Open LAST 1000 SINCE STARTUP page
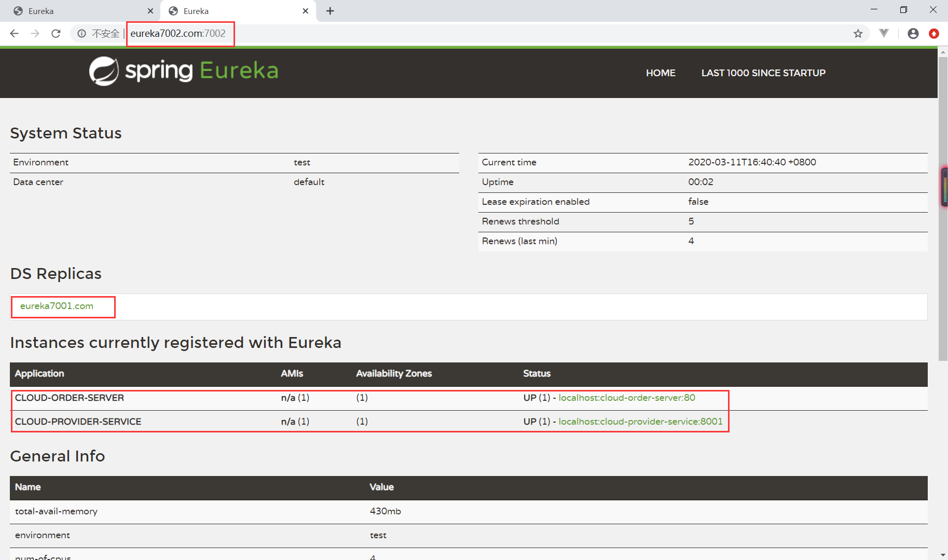The image size is (948, 560). point(763,73)
